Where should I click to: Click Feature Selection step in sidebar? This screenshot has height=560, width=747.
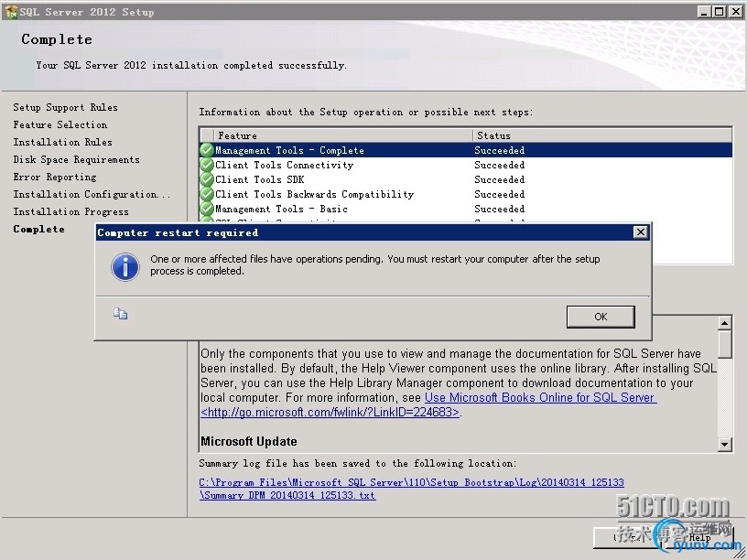[60, 124]
